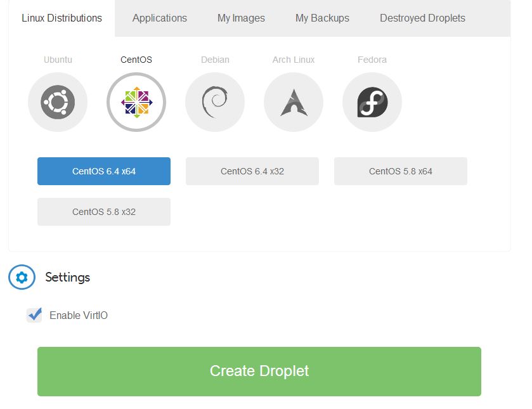The height and width of the screenshot is (409, 532).
Task: Choose the Debian swirl icon
Action: [x=215, y=102]
